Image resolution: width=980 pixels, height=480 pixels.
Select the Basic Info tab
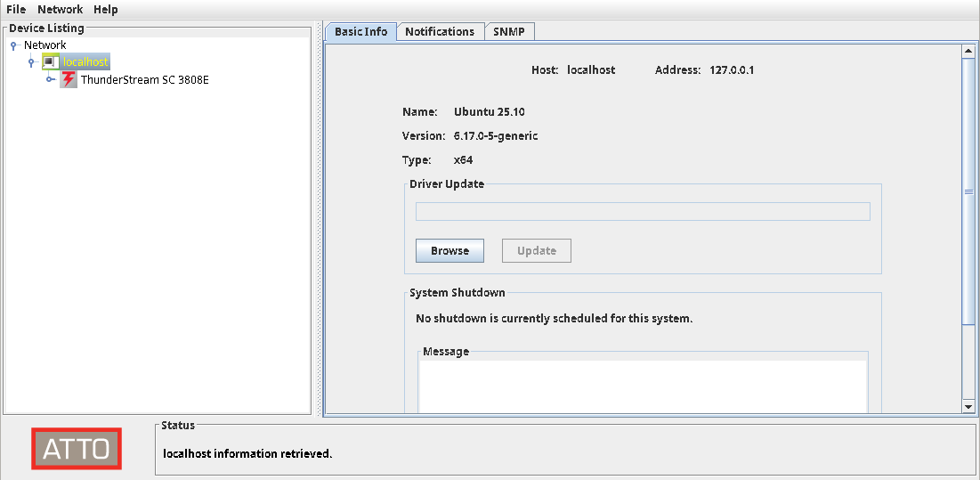pos(360,31)
